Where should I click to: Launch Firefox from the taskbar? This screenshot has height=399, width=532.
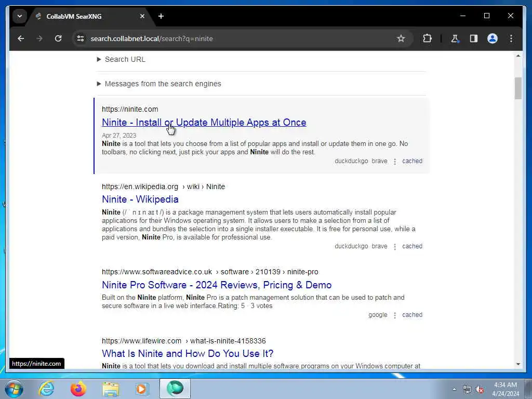[x=78, y=389]
